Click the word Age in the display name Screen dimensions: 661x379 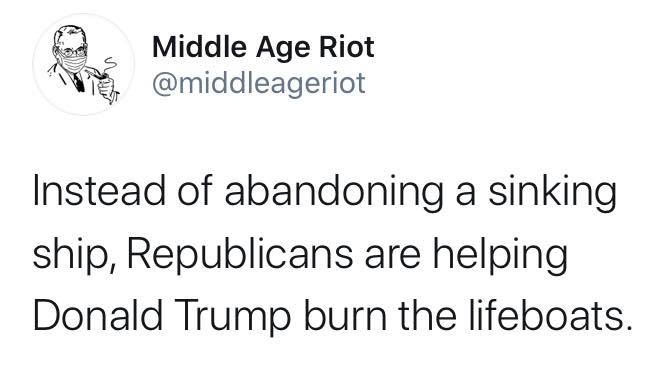(284, 49)
